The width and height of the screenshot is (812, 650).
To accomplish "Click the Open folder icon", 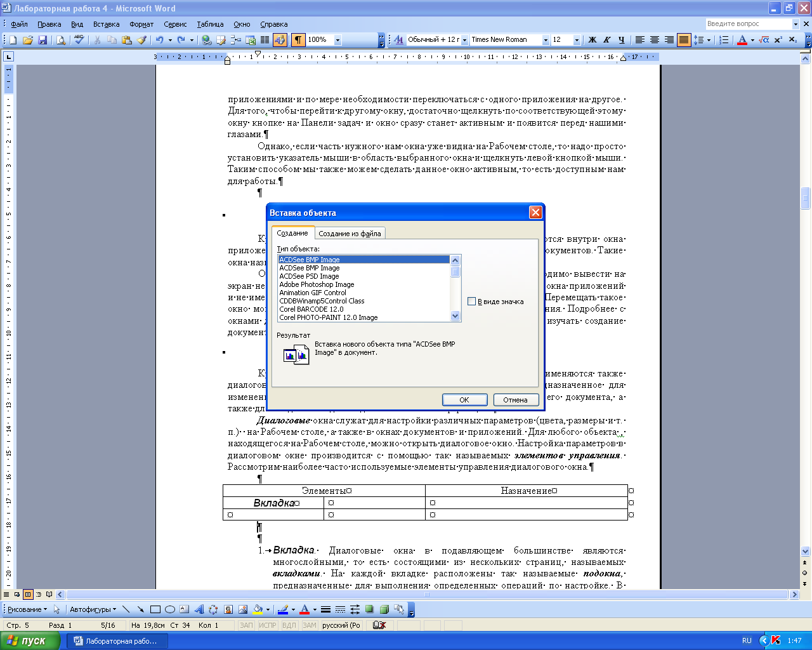I will (x=27, y=40).
